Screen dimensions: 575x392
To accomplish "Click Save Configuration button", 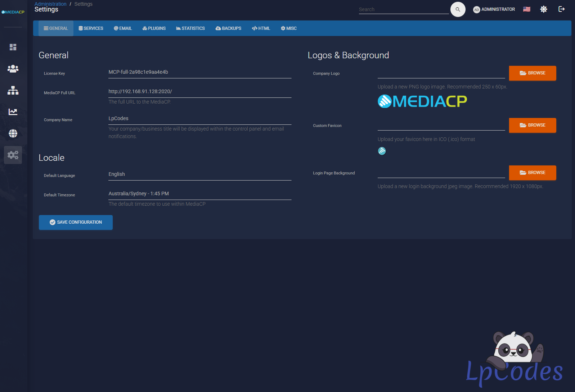I will click(76, 222).
